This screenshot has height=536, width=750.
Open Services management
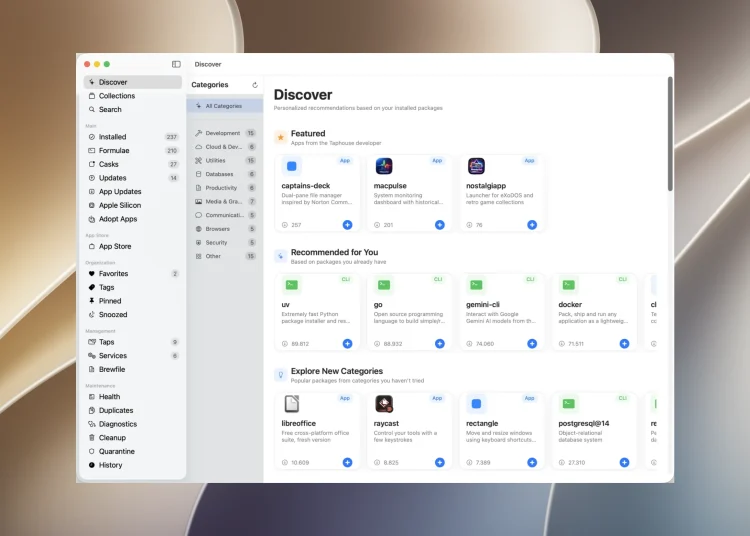pyautogui.click(x=132, y=356)
